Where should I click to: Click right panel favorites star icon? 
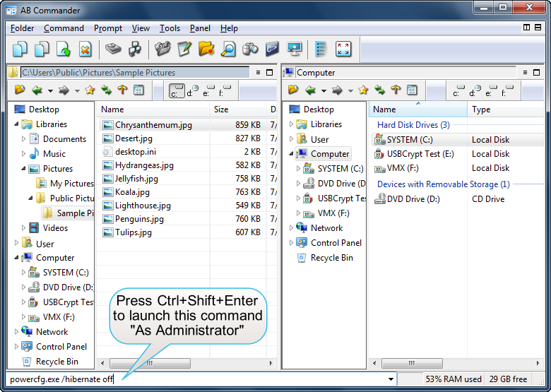coord(363,90)
